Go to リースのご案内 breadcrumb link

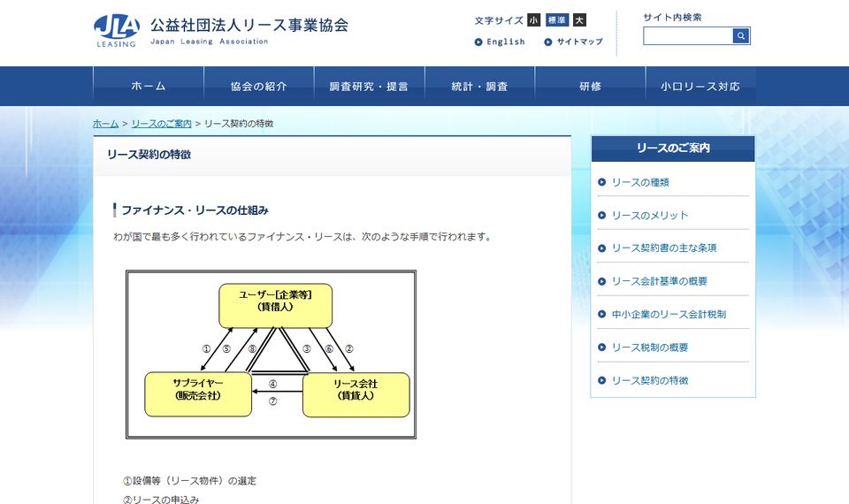(x=161, y=124)
